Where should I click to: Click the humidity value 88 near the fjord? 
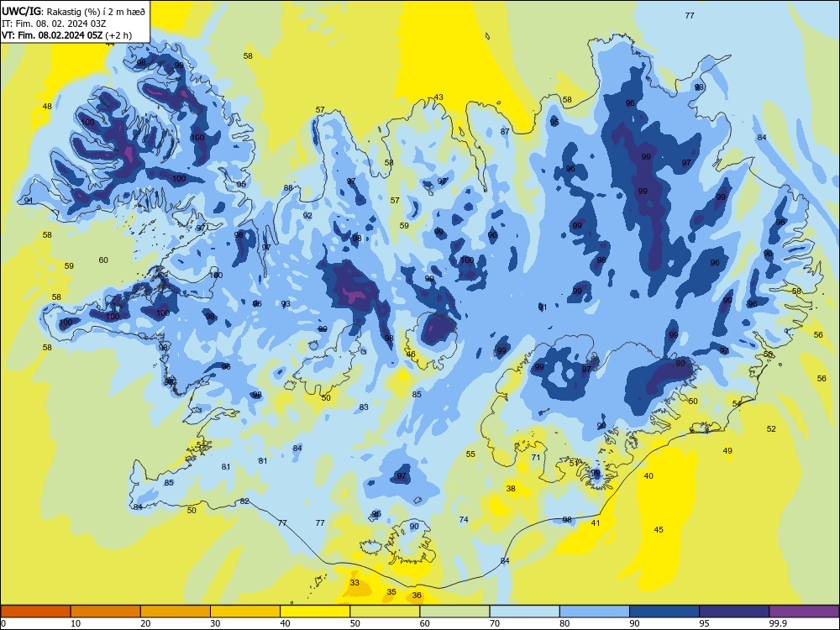[288, 187]
